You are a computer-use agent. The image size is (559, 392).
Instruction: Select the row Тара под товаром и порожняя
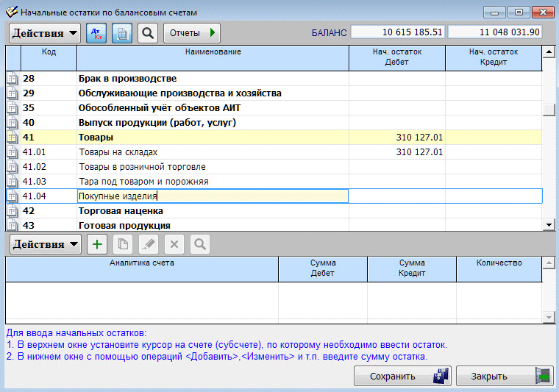(x=274, y=182)
